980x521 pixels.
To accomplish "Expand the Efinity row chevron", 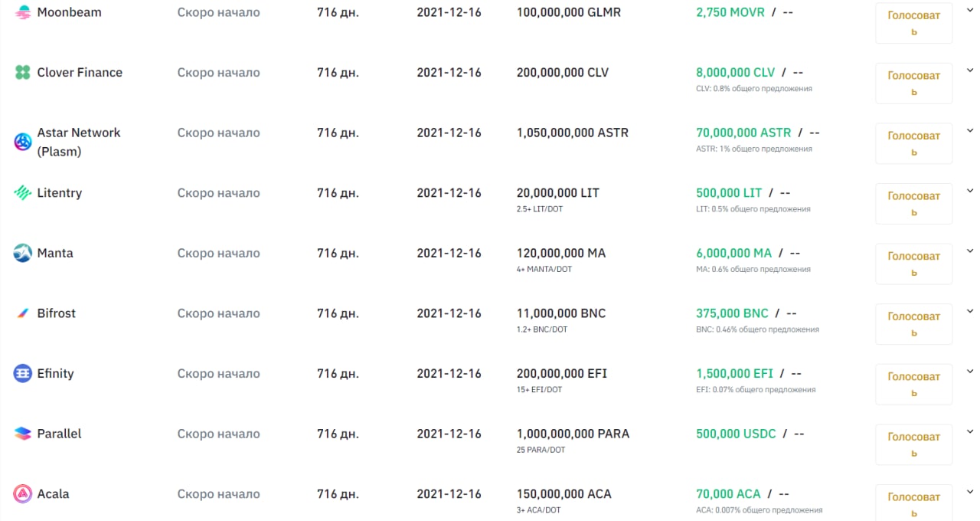I will tap(969, 371).
